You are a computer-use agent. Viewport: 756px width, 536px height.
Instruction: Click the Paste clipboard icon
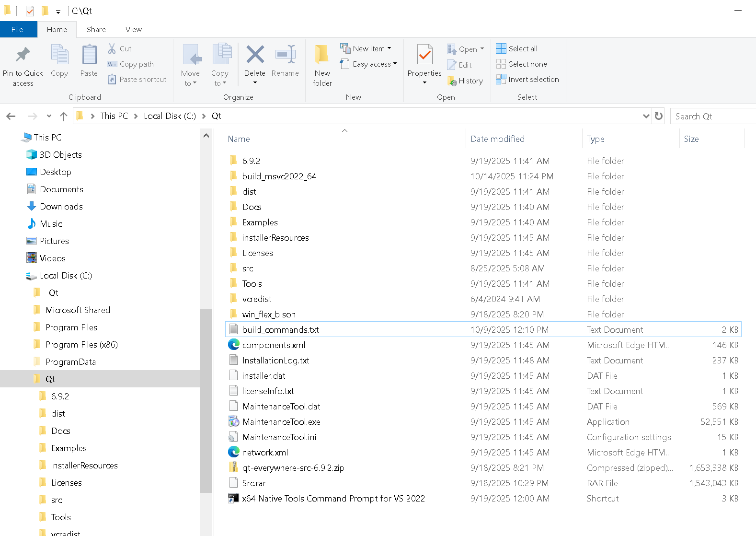[x=89, y=55]
